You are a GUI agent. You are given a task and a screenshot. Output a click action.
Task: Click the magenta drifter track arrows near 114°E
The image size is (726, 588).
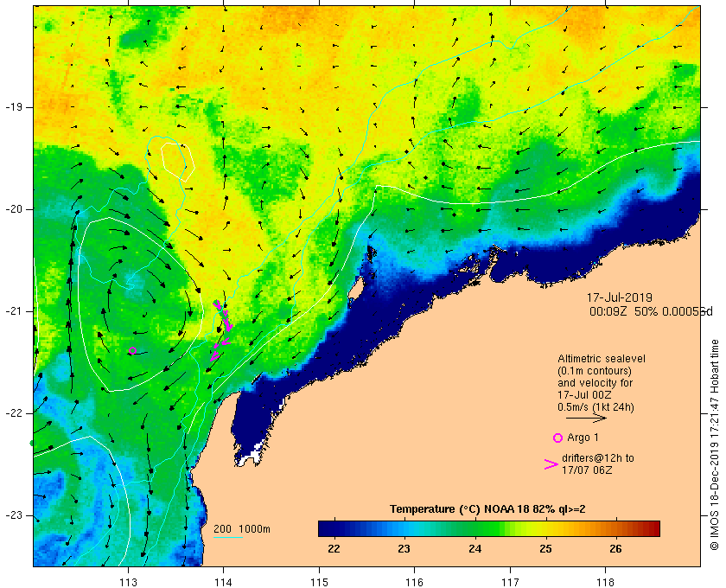(221, 331)
